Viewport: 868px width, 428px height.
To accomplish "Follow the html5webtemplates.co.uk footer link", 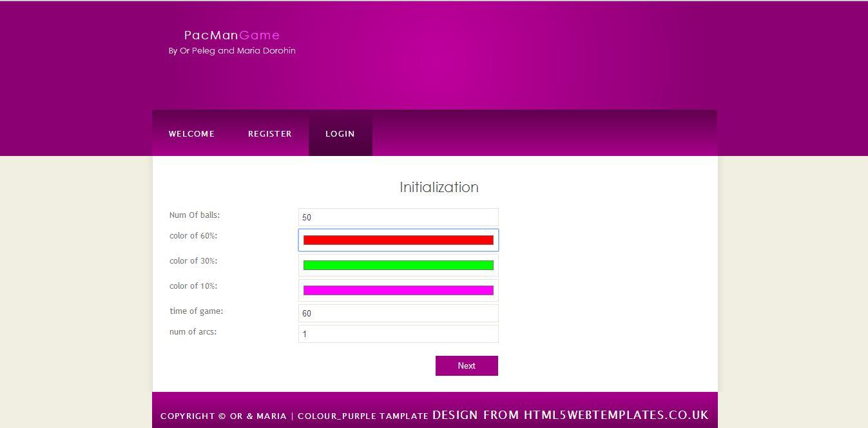I will click(615, 415).
